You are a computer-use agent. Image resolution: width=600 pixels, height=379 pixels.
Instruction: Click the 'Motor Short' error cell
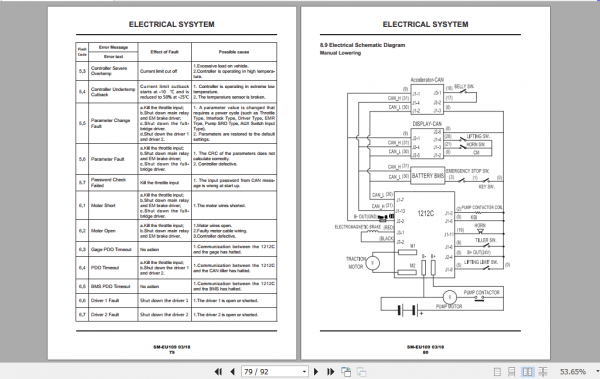point(113,206)
